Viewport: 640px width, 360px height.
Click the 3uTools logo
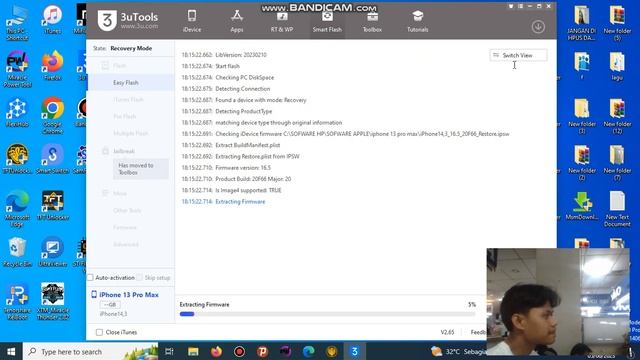tap(128, 20)
